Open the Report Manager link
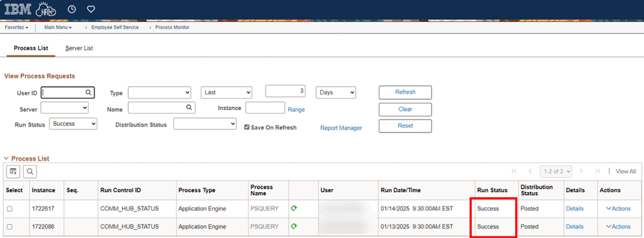The height and width of the screenshot is (238, 644). pos(341,128)
